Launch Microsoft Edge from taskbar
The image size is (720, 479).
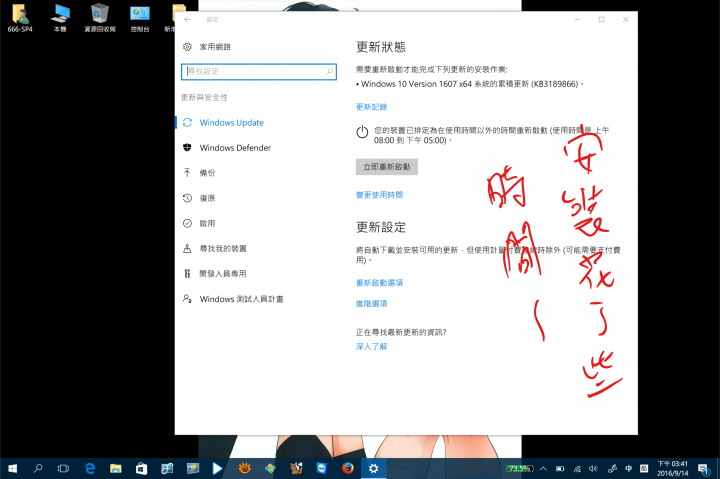coord(90,468)
